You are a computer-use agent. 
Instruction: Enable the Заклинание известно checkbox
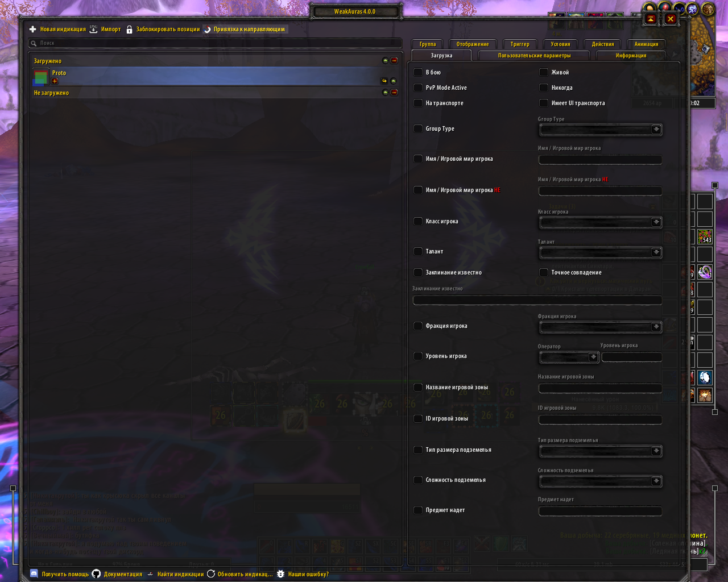[x=418, y=272]
